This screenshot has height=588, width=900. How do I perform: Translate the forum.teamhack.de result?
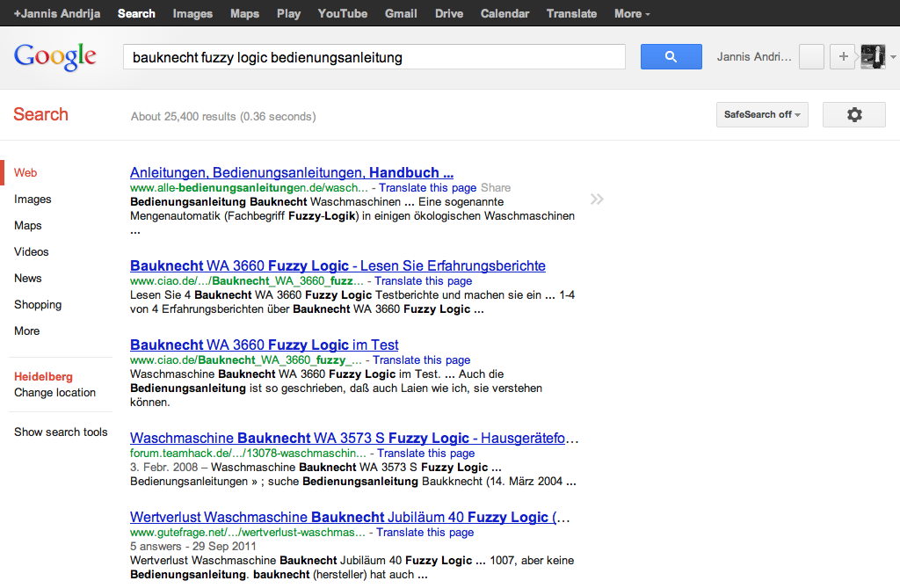click(426, 453)
